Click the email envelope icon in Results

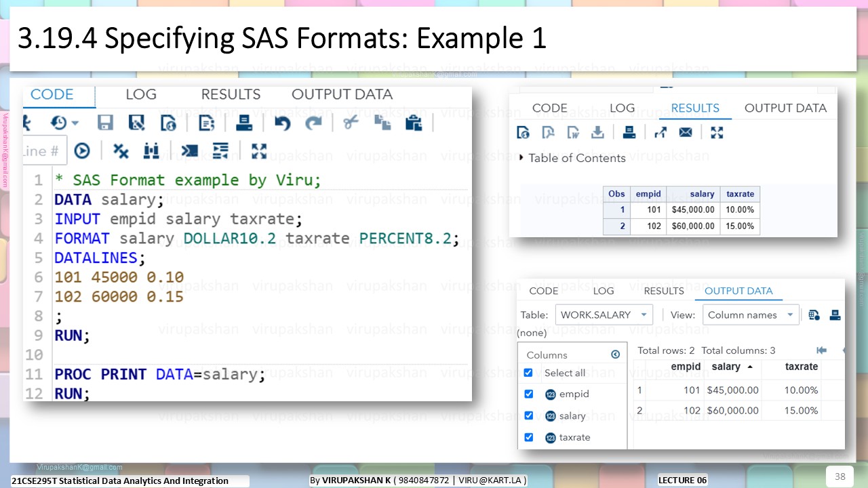[686, 132]
